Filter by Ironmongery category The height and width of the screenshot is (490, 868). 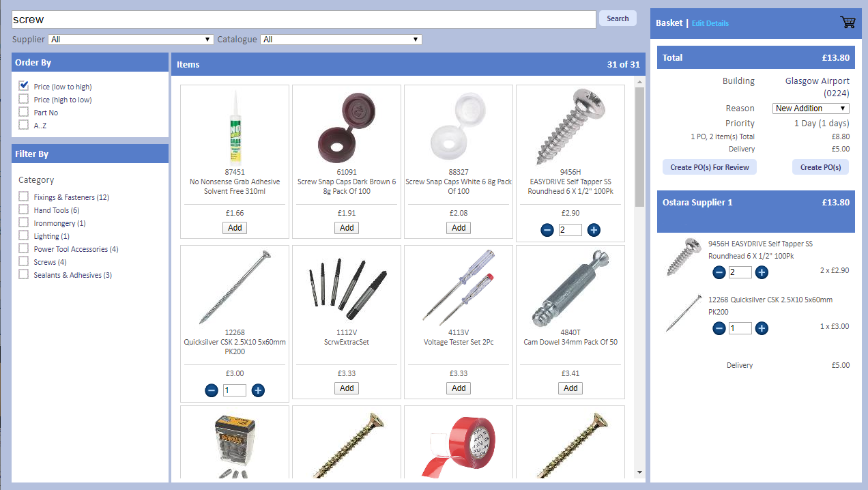24,223
